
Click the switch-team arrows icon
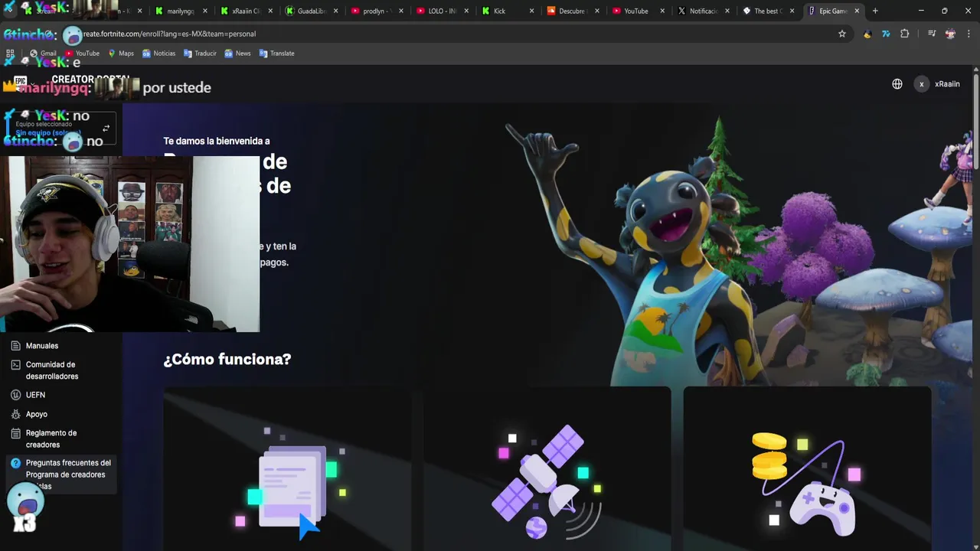[106, 128]
